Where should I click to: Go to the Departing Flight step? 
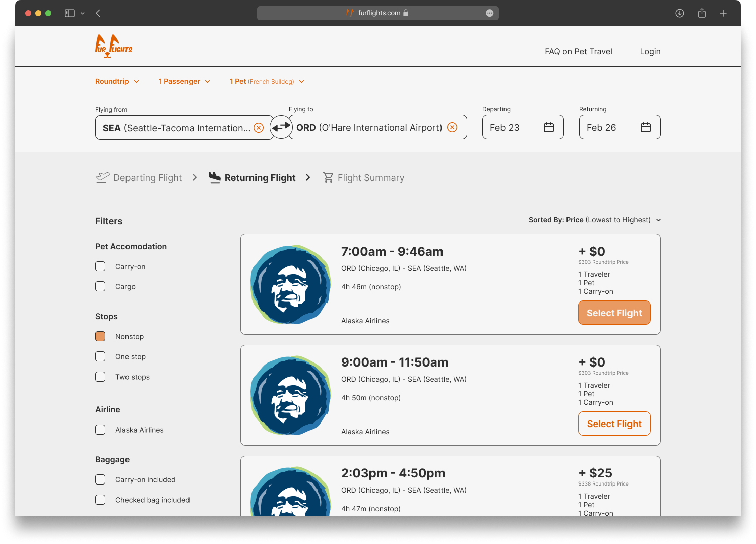[x=139, y=177]
